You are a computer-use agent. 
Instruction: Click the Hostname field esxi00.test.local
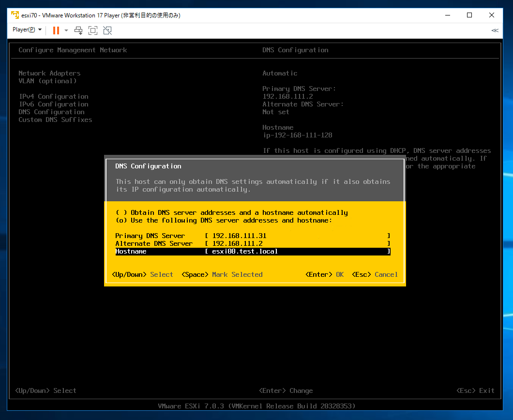298,252
